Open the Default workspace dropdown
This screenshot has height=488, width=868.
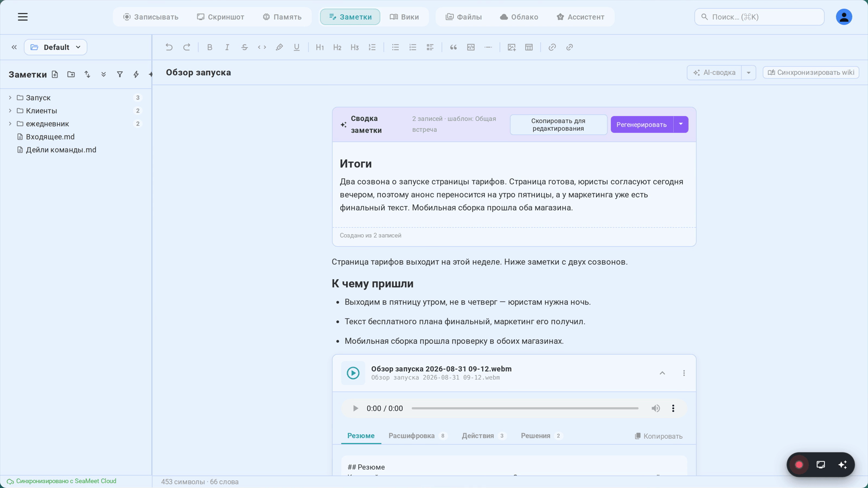coord(55,47)
